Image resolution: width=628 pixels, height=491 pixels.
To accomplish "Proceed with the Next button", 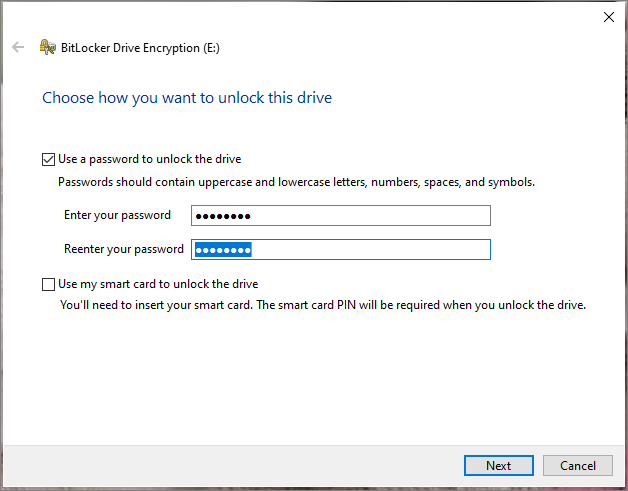I will 499,465.
